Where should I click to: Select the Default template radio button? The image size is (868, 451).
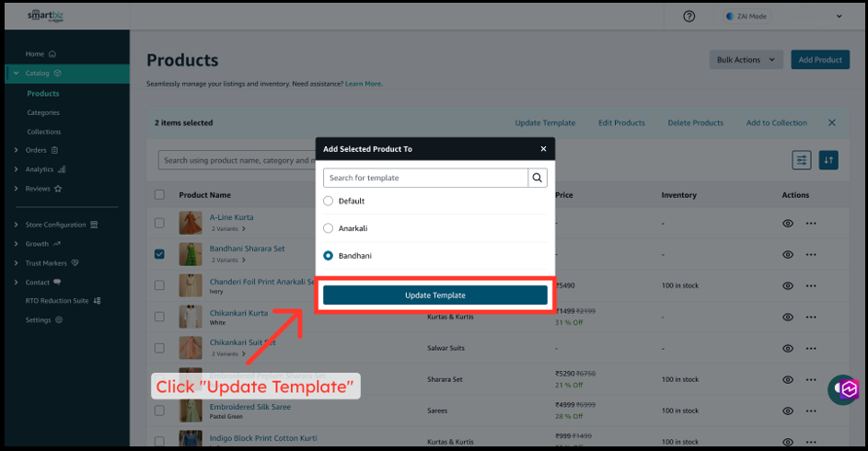pyautogui.click(x=329, y=201)
